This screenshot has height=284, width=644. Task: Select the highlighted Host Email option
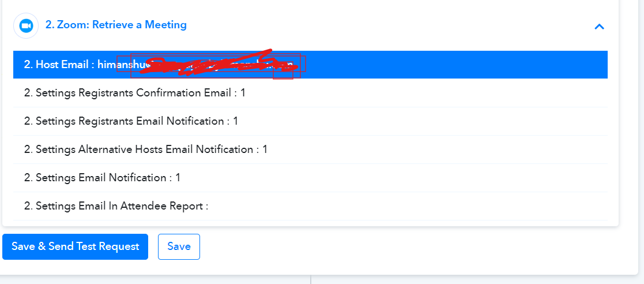310,65
